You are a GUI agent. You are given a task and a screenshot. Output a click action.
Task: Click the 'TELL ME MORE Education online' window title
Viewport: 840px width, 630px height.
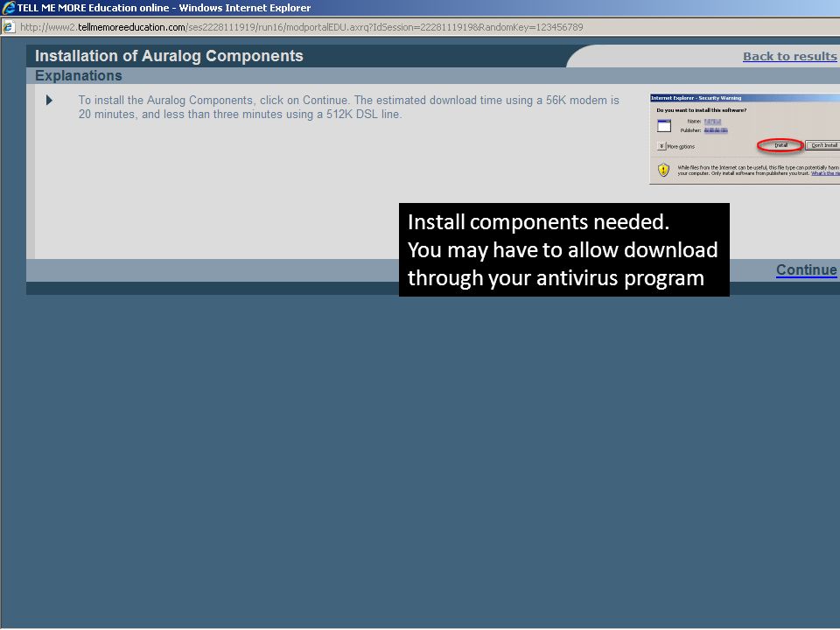point(164,8)
